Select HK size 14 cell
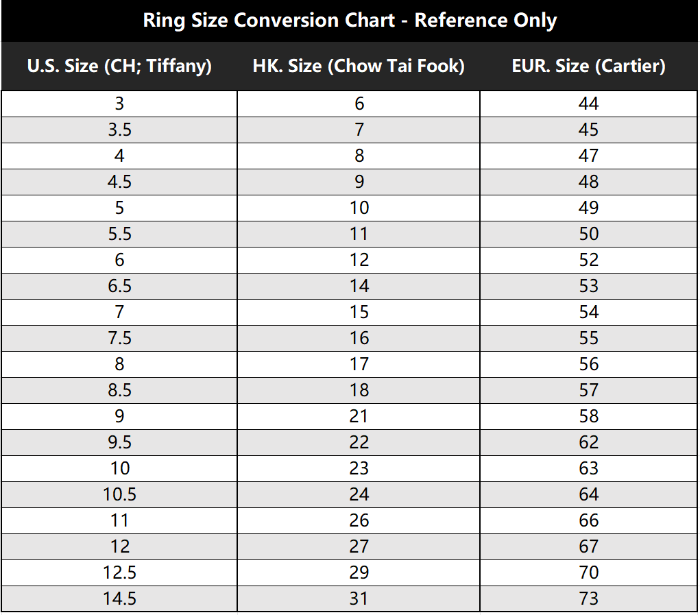 pos(359,286)
